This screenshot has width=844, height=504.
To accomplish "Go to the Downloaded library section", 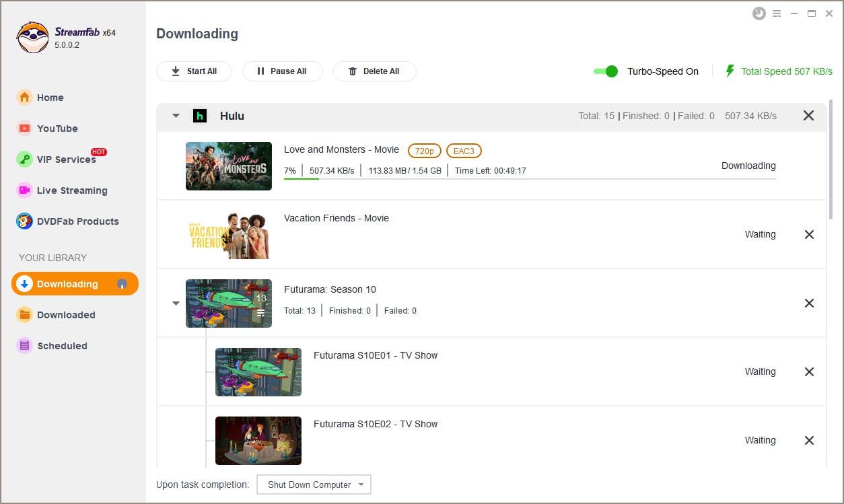I will 66,315.
